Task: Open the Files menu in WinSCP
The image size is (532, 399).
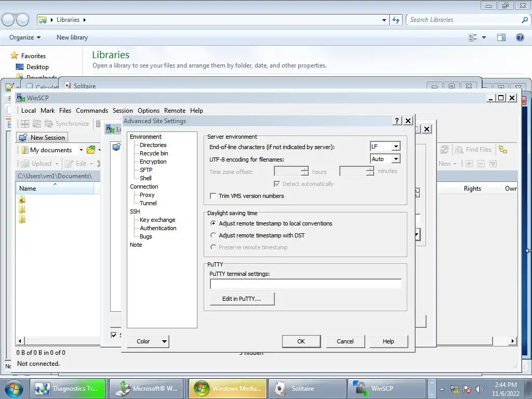Action: (x=65, y=111)
